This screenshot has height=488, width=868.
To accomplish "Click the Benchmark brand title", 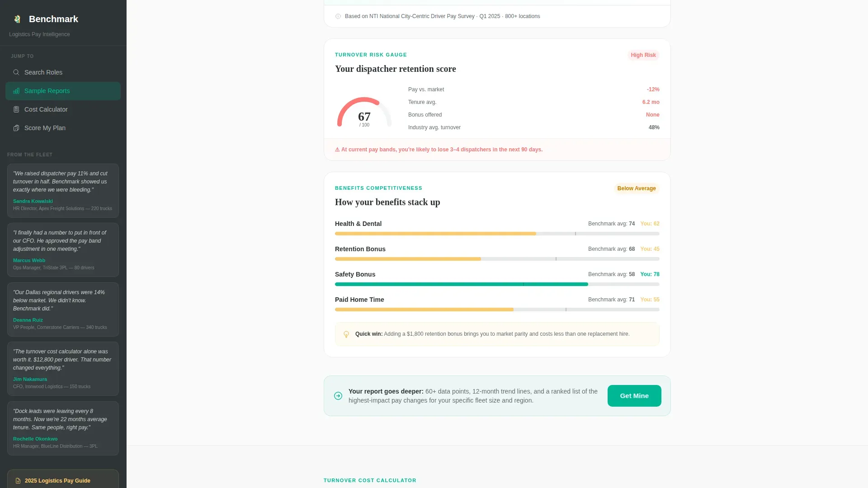I will point(53,19).
